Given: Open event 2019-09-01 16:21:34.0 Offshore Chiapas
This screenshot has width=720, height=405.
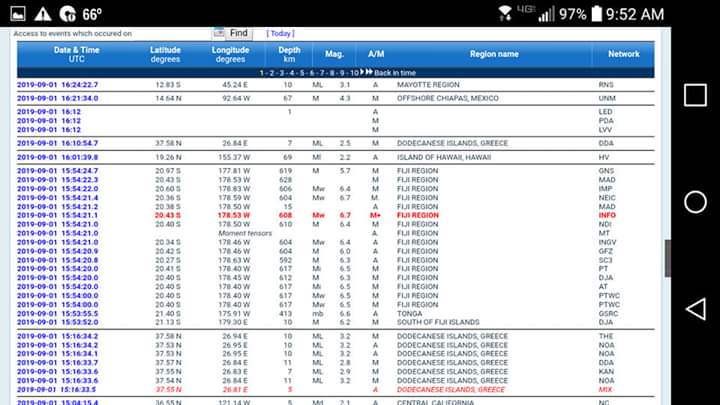Looking at the screenshot, I should pos(57,98).
